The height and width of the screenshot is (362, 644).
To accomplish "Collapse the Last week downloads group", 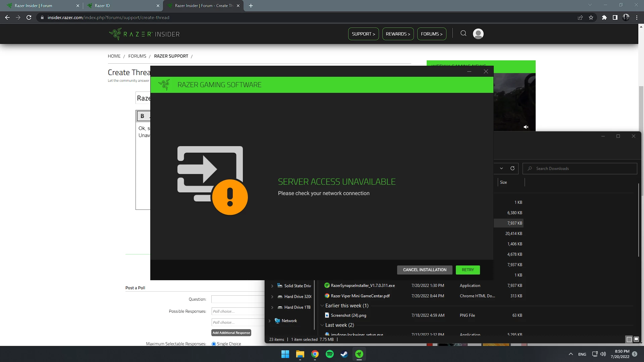I will [322, 325].
